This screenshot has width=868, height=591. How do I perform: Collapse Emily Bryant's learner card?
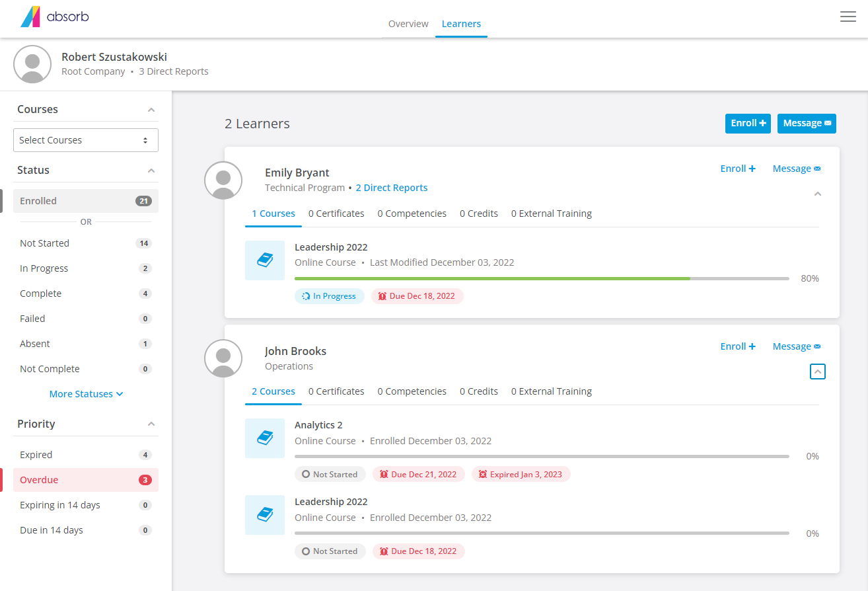coord(818,194)
